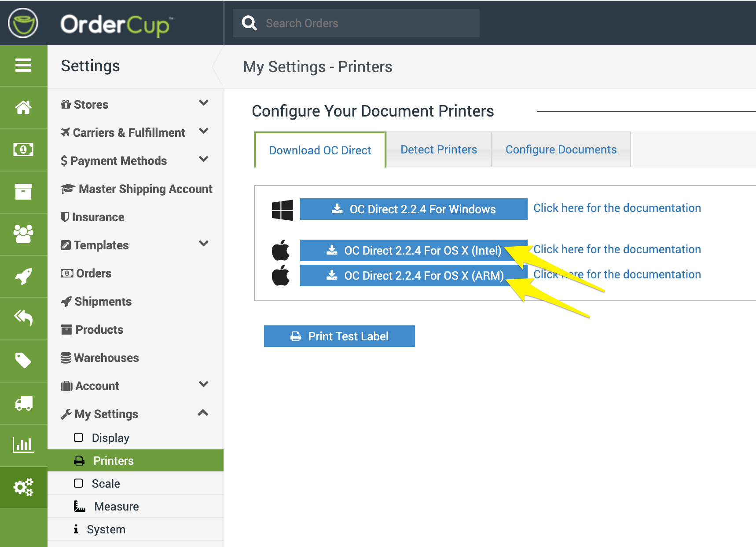Open reports via bar chart icon
The width and height of the screenshot is (756, 547).
pyautogui.click(x=23, y=445)
